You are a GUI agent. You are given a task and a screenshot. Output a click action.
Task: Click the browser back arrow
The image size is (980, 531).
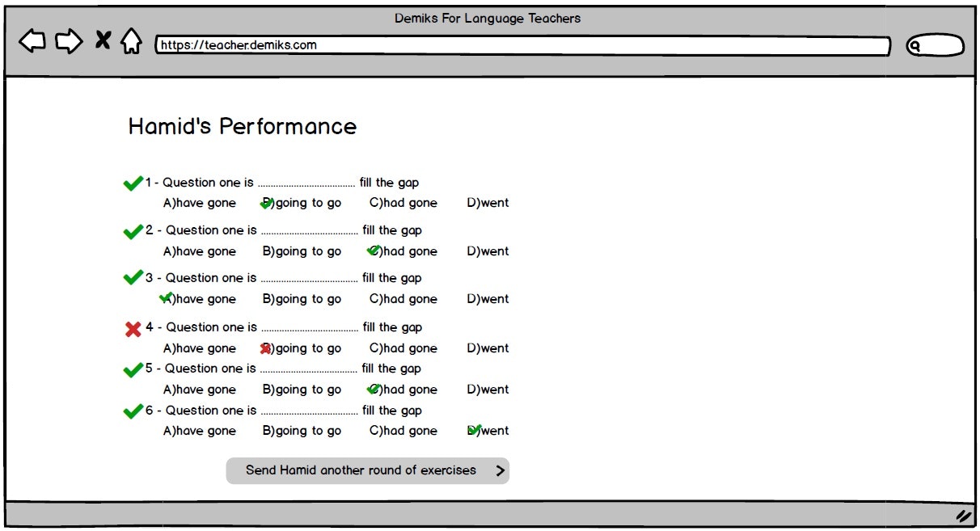click(32, 41)
